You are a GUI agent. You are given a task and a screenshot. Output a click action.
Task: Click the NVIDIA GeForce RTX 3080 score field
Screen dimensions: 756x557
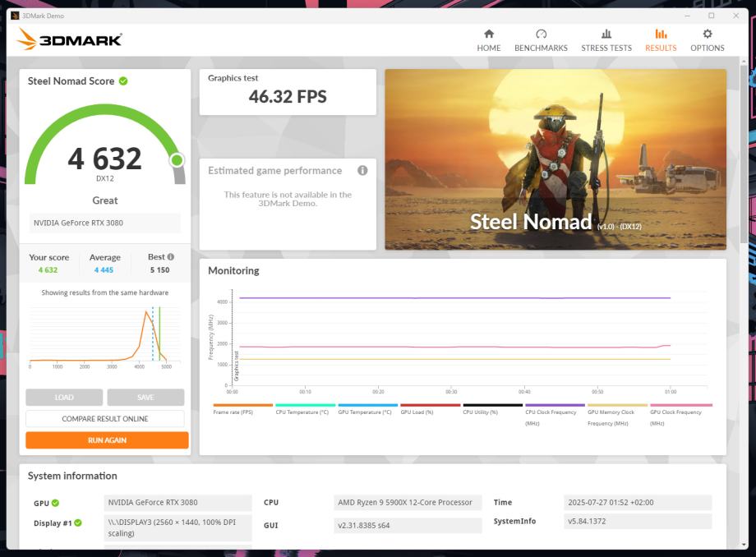(104, 223)
